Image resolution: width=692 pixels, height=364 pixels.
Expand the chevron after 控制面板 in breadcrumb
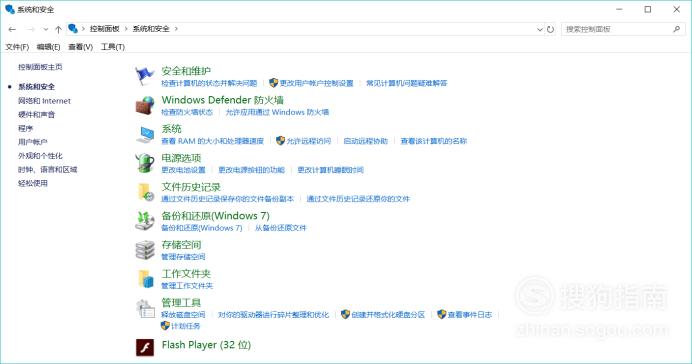126,29
